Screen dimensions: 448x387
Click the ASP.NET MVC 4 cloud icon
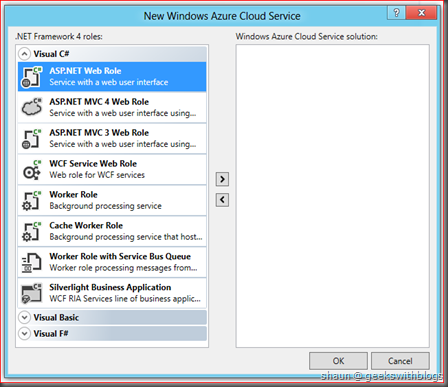[x=32, y=107]
